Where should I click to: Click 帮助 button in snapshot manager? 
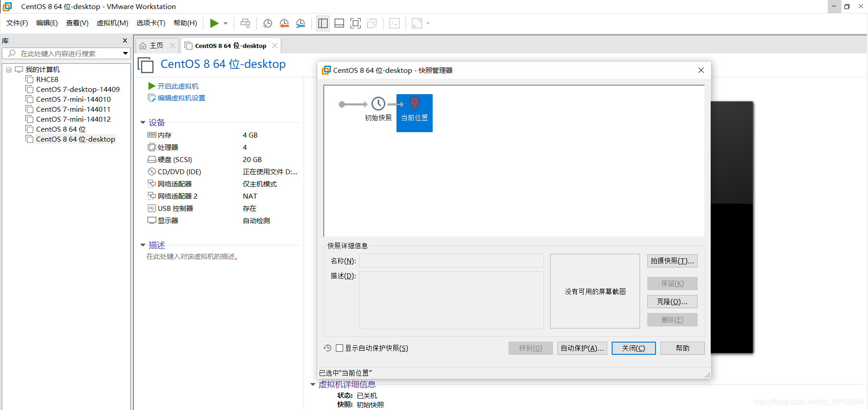[683, 348]
